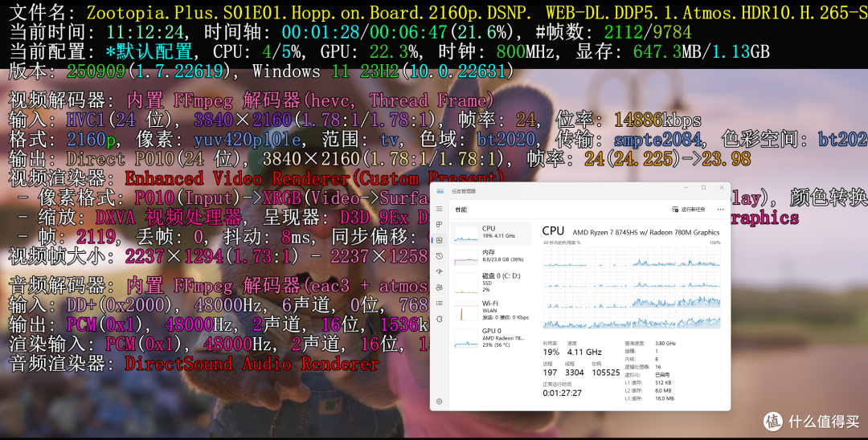Click the L2 cache value 8.0 MB
The height and width of the screenshot is (440, 868).
(x=663, y=390)
